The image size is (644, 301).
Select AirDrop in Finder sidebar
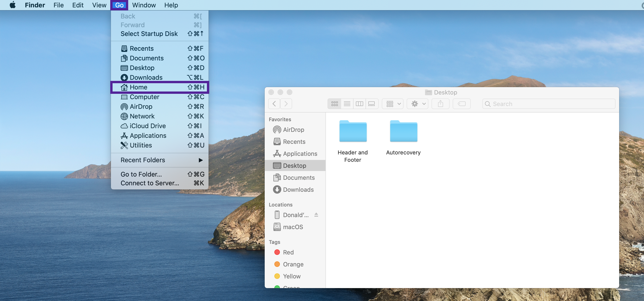point(295,130)
